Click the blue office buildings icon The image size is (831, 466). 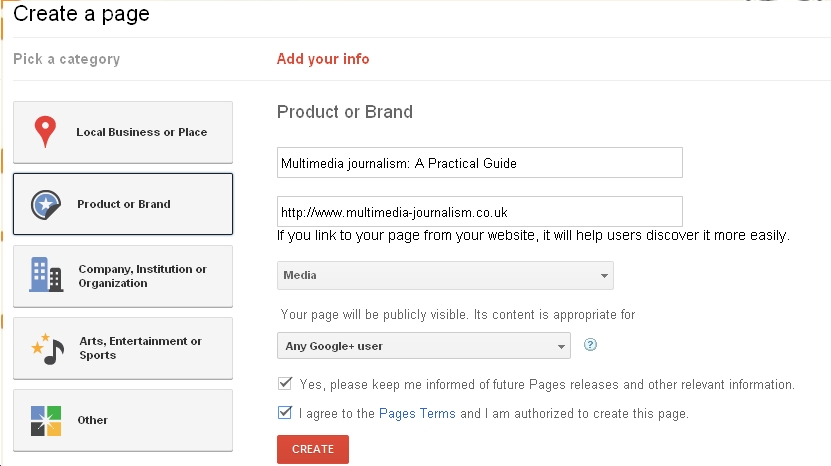(x=45, y=275)
